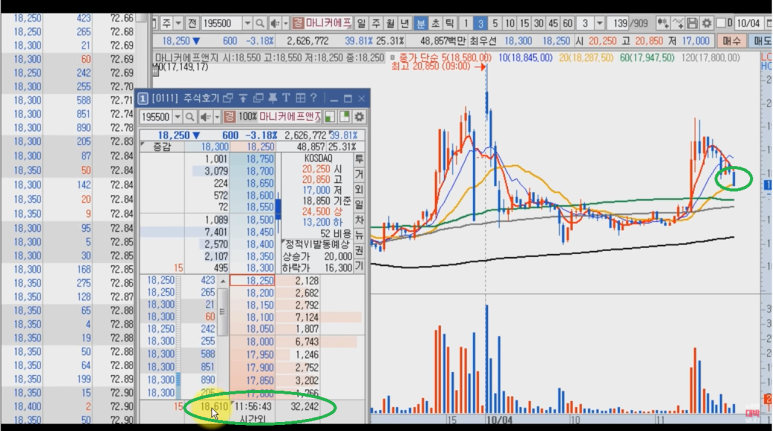Expand the 정적VI발동예상 section
Viewport: 773px width, 431px height.
[x=284, y=242]
